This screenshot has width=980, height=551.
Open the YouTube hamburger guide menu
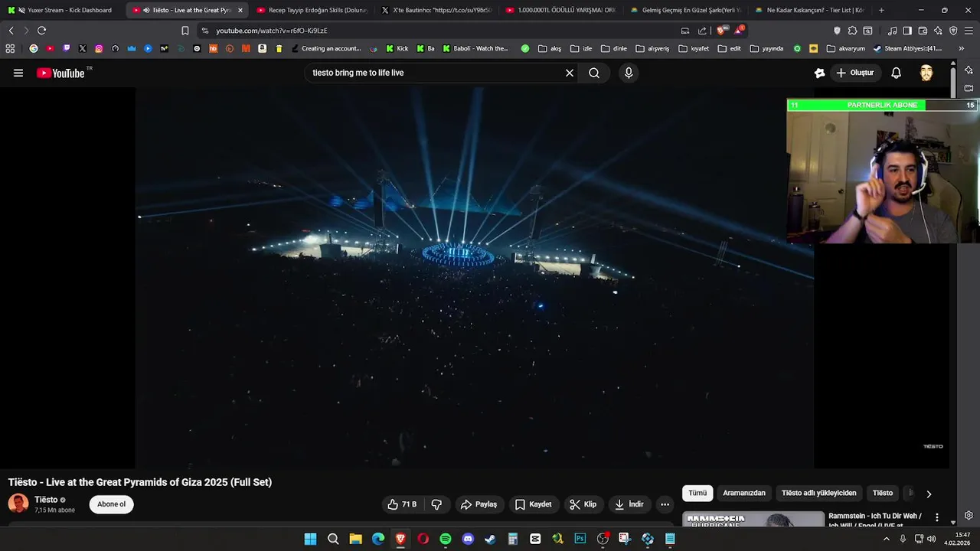coord(18,73)
